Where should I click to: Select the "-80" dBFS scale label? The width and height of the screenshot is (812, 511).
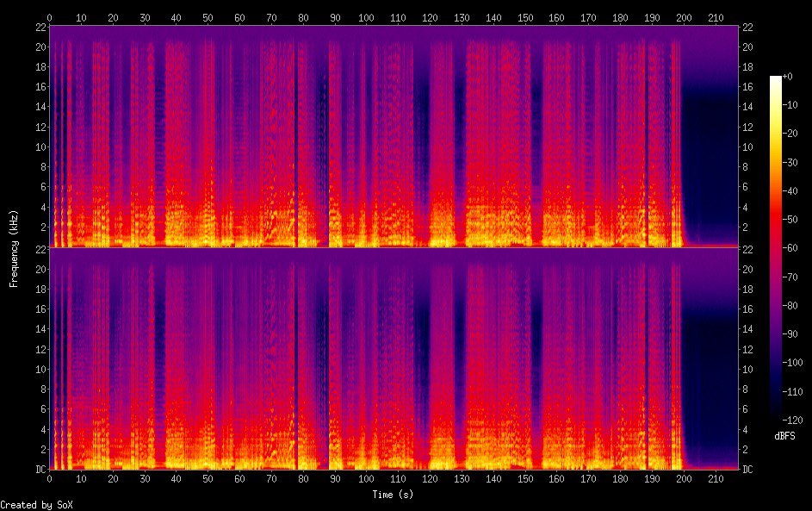790,305
